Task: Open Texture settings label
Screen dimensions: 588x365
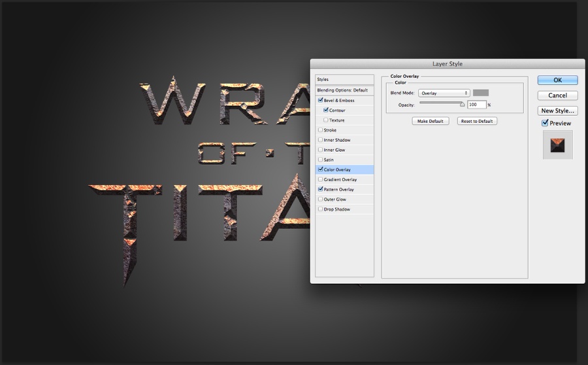Action: pyautogui.click(x=336, y=120)
